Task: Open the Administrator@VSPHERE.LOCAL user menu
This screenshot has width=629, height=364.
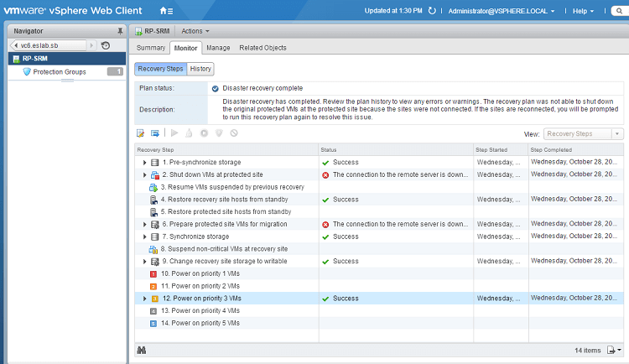Action: [512, 11]
